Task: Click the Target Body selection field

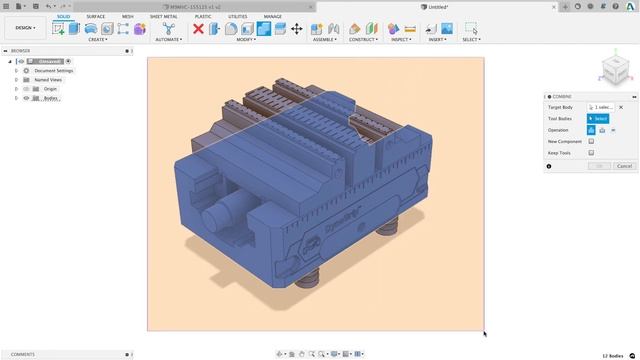Action: [601, 107]
